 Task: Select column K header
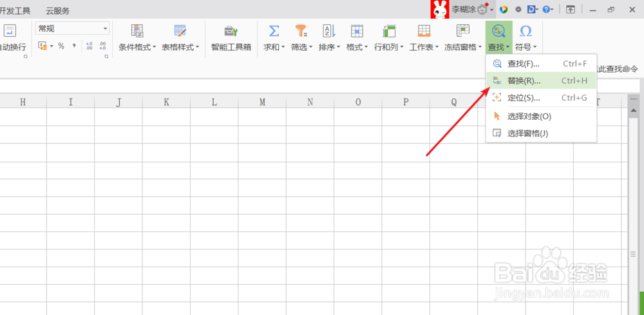pos(166,102)
